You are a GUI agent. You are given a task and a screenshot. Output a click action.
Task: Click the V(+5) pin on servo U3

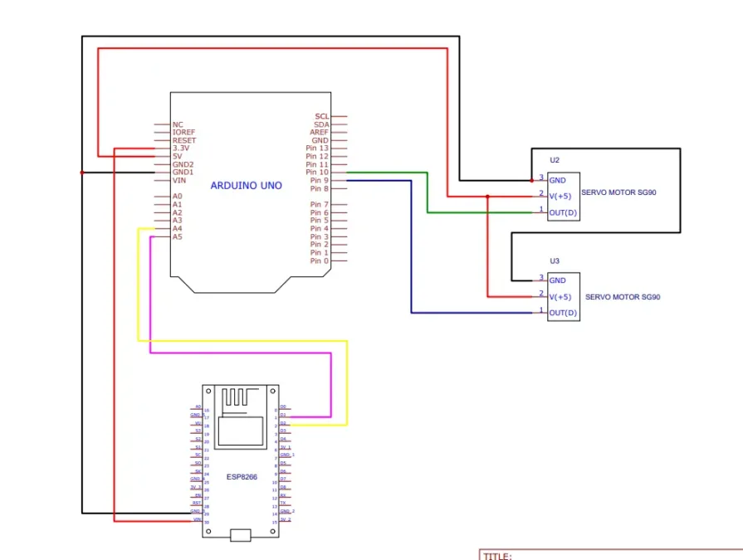(560, 297)
